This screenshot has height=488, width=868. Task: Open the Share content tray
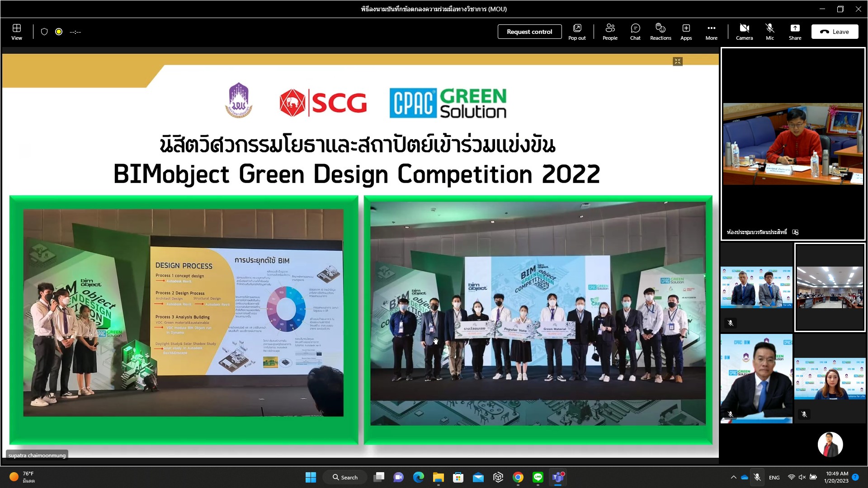795,32
